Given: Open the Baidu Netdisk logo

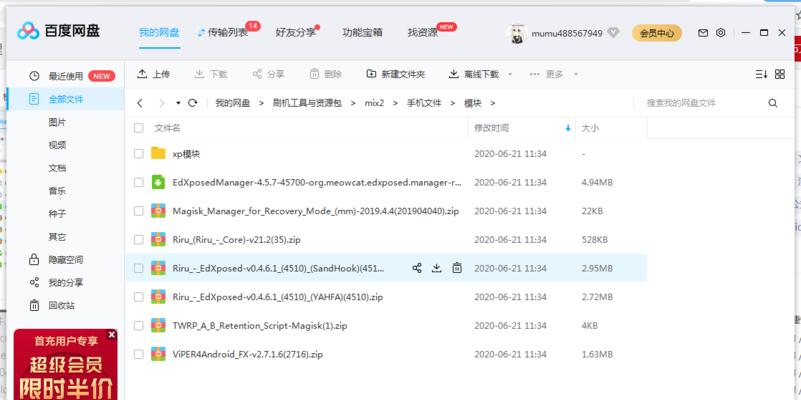Looking at the screenshot, I should tap(58, 31).
